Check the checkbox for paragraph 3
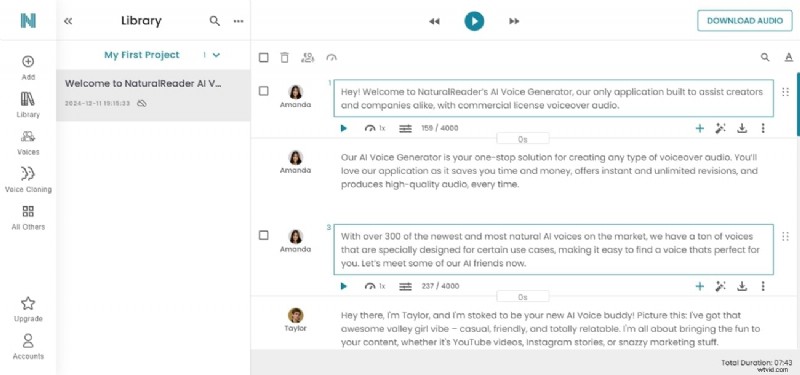800x375 pixels. [263, 235]
